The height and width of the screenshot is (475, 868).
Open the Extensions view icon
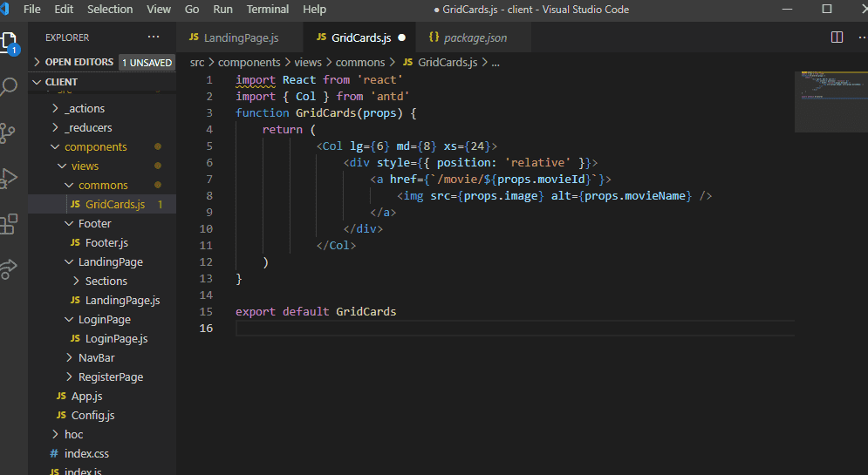pyautogui.click(x=10, y=223)
